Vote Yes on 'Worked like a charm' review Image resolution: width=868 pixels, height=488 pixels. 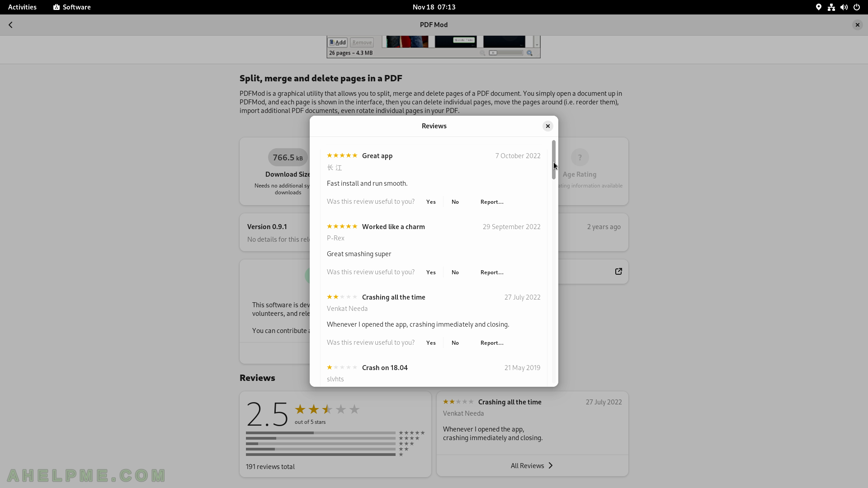[431, 272]
